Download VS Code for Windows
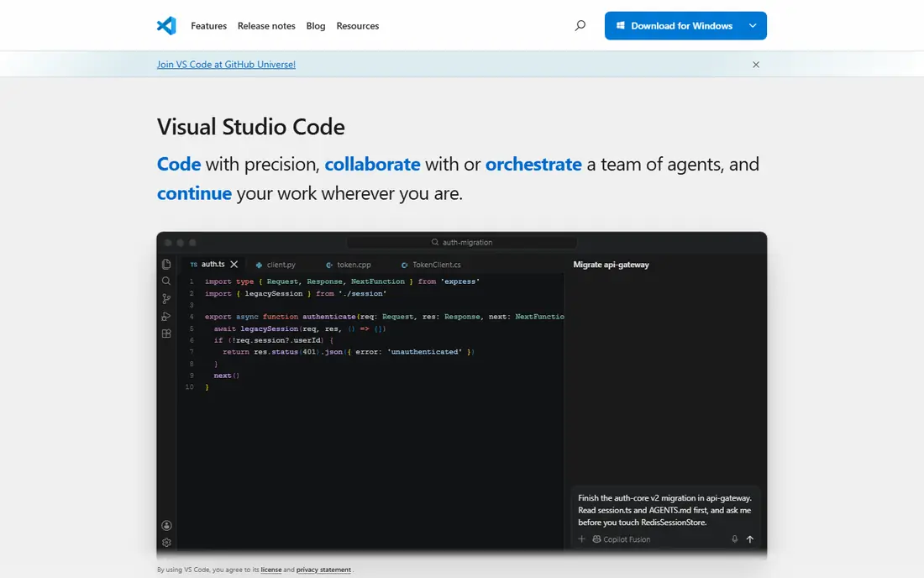The image size is (924, 578). (x=675, y=26)
